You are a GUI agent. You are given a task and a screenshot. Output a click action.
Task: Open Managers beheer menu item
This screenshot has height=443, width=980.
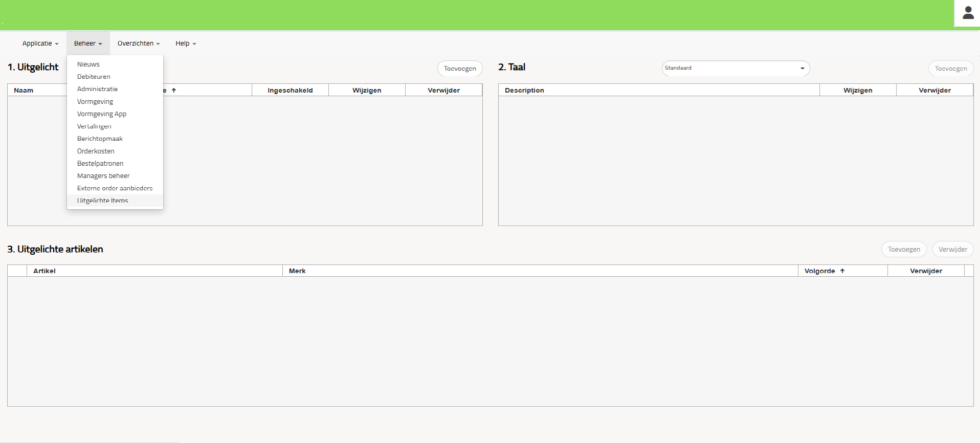[103, 176]
